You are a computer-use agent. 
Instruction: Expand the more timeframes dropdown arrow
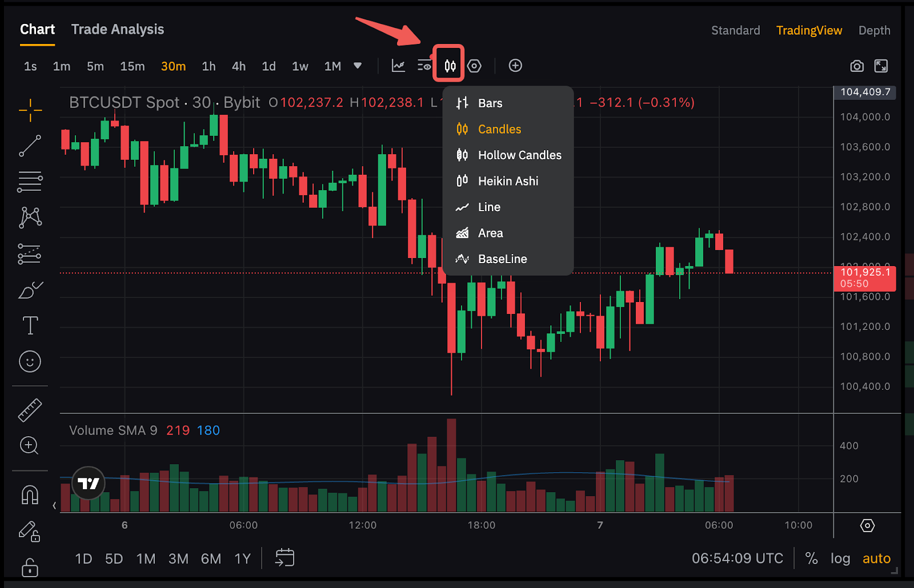coord(358,66)
